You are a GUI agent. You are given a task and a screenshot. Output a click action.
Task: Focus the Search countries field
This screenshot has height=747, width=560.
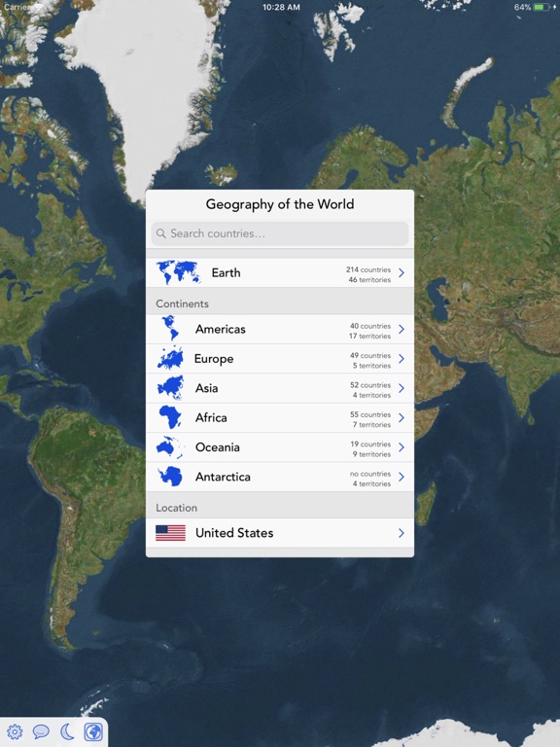pyautogui.click(x=280, y=233)
